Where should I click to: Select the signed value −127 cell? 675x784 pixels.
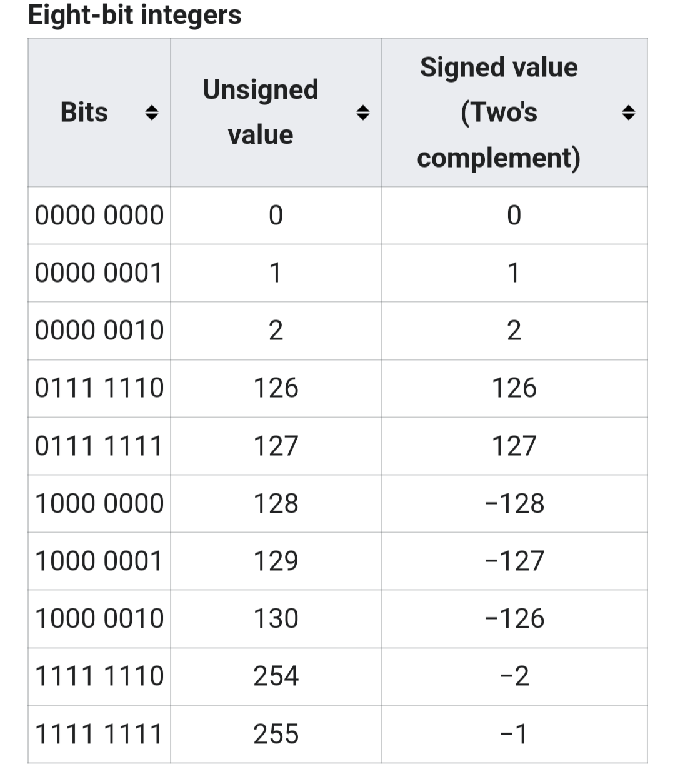pyautogui.click(x=514, y=561)
